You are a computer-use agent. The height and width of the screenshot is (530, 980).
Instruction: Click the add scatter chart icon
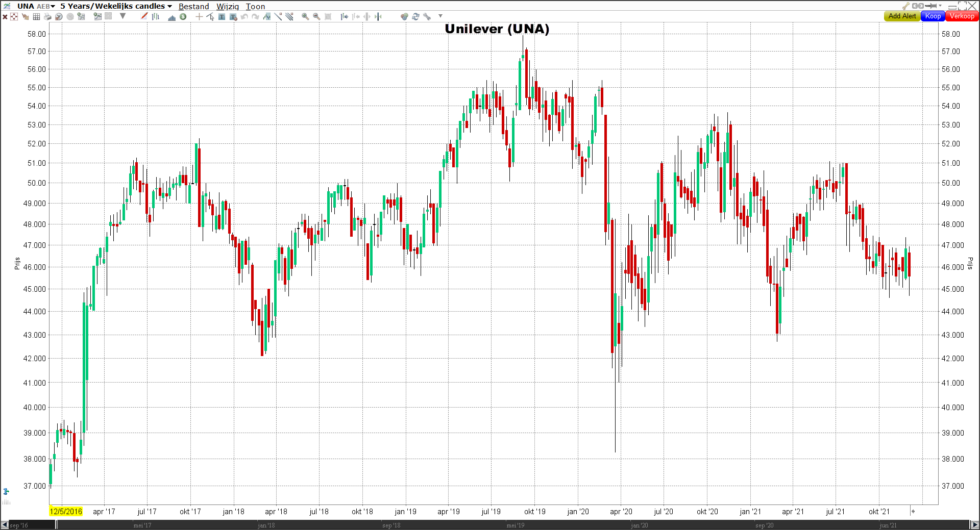coord(81,16)
